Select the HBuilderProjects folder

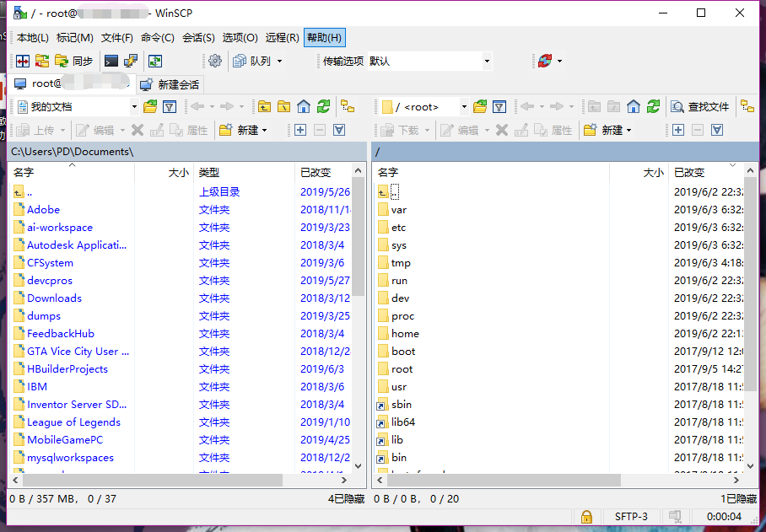coord(67,369)
